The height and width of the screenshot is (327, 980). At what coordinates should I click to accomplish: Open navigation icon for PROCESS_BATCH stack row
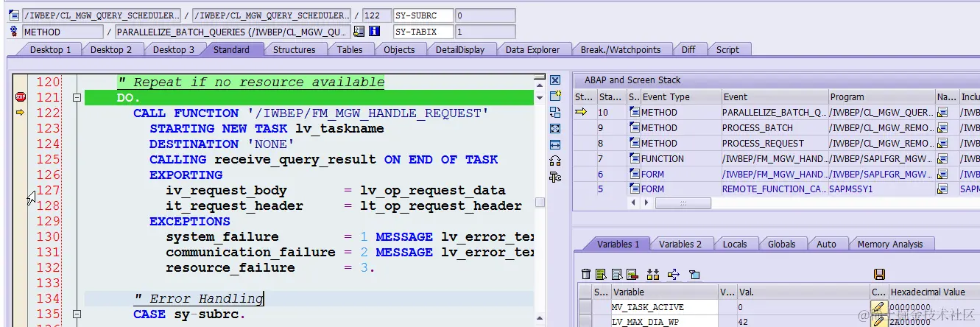942,128
